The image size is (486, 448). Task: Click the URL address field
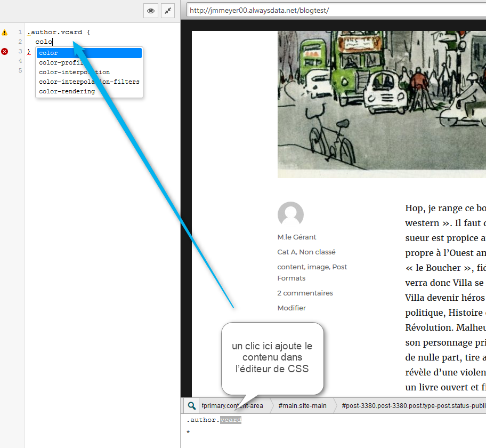point(336,10)
